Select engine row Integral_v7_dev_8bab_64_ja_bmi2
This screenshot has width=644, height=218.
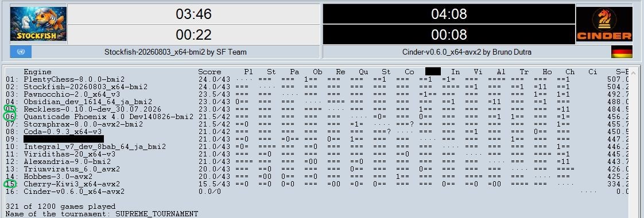pos(316,147)
